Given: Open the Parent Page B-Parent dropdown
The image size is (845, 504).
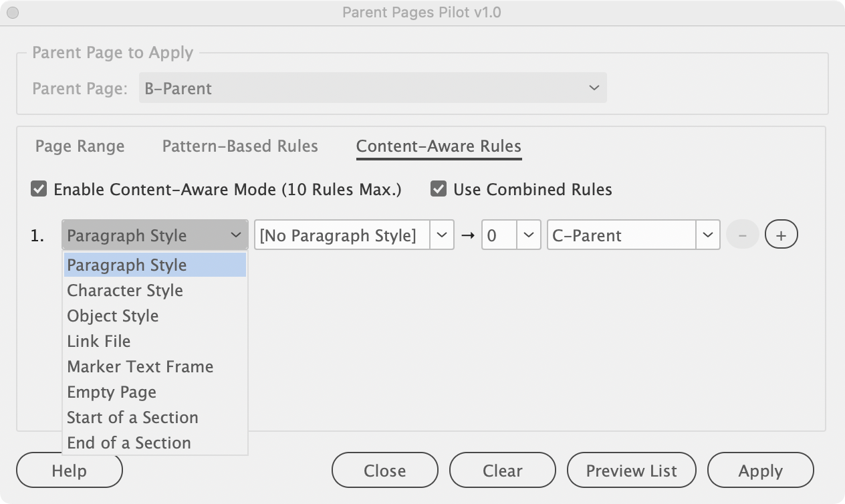Looking at the screenshot, I should (x=372, y=88).
